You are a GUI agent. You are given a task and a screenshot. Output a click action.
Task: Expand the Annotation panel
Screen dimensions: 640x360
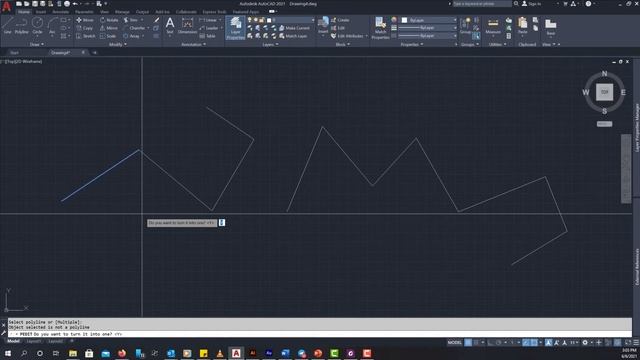pos(193,44)
